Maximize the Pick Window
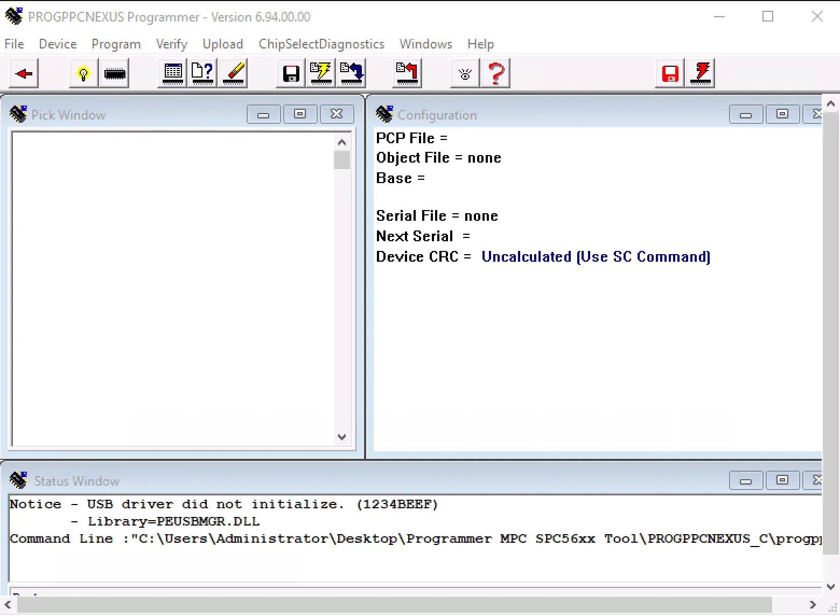This screenshot has height=616, width=840. click(x=300, y=114)
